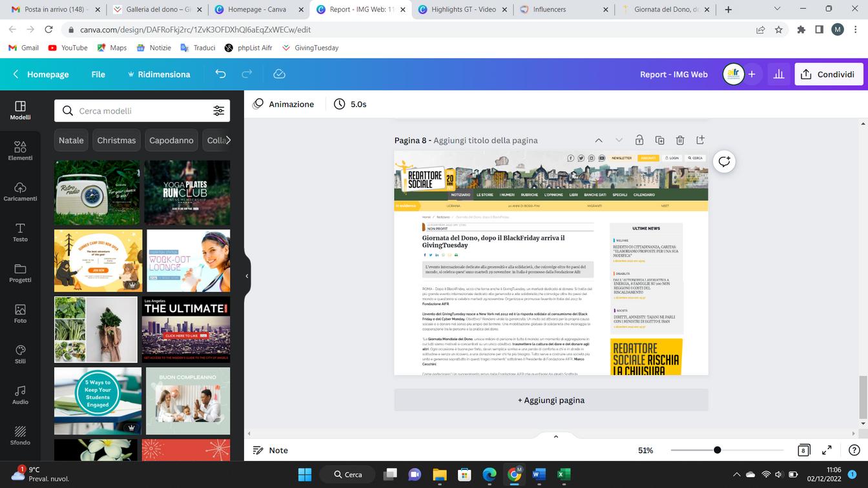This screenshot has height=488, width=868.
Task: Delete page 8 with the trash icon
Action: (x=680, y=140)
